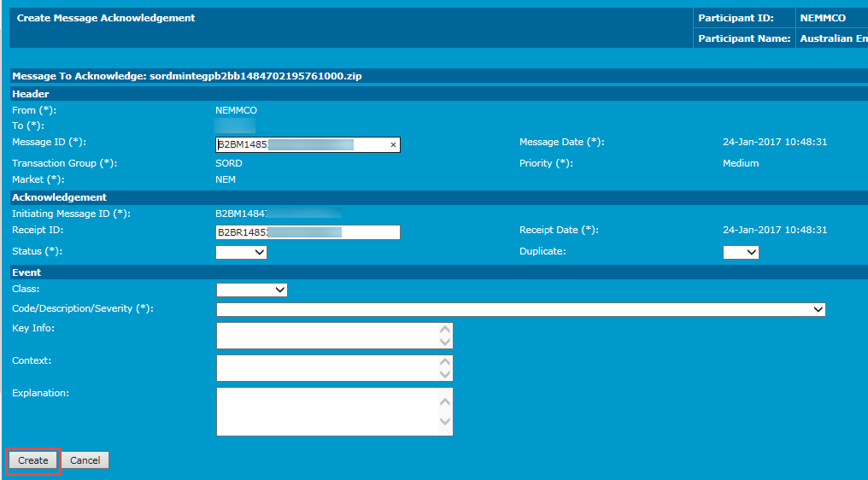Click the Key Info scroll down arrow
This screenshot has height=480, width=868.
(x=444, y=342)
